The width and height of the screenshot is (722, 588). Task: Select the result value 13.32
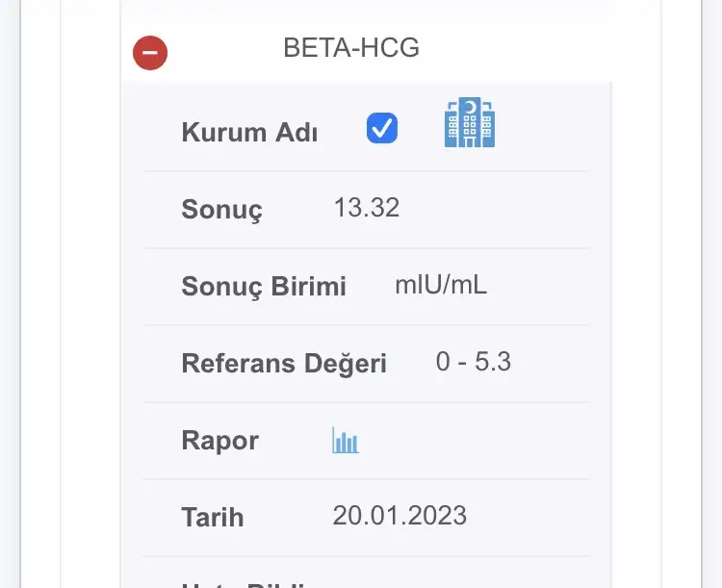pos(367,208)
